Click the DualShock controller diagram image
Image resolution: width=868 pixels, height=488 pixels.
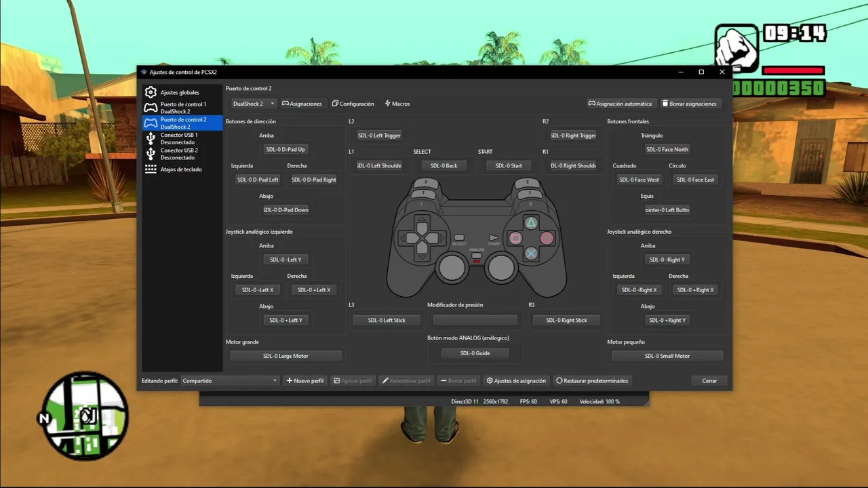477,237
